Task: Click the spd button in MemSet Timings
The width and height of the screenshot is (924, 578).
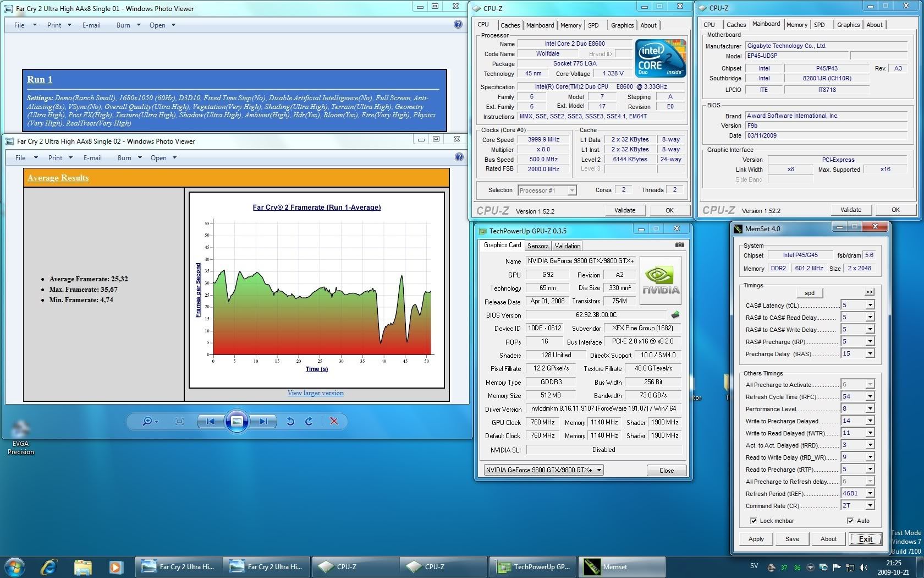Action: tap(810, 293)
